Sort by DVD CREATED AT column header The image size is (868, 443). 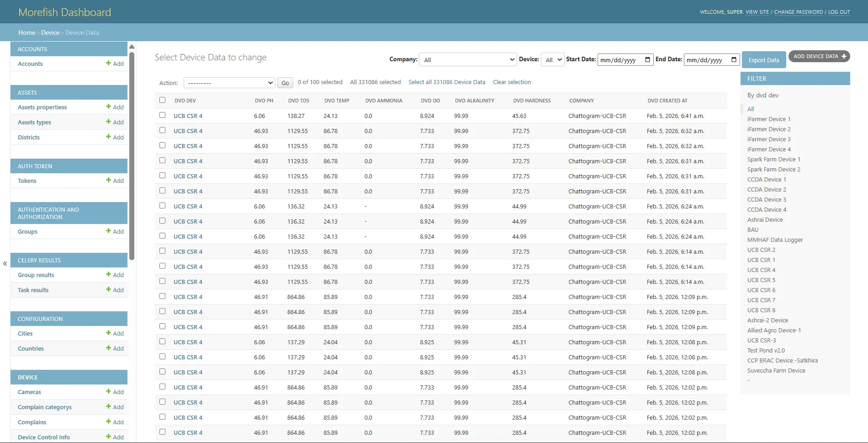click(667, 101)
